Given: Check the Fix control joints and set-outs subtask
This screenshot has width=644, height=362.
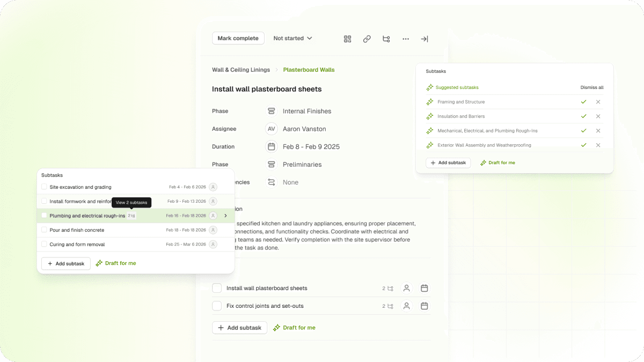Looking at the screenshot, I should 217,306.
